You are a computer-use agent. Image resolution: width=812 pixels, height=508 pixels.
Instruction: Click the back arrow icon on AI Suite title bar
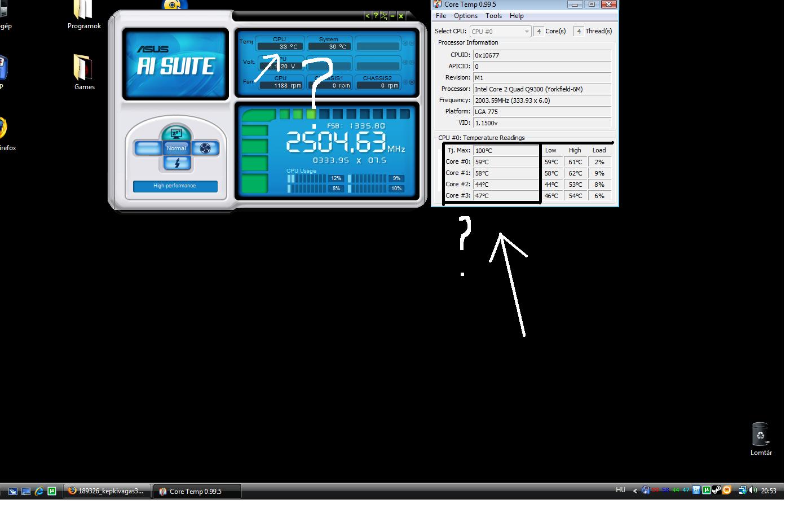368,16
